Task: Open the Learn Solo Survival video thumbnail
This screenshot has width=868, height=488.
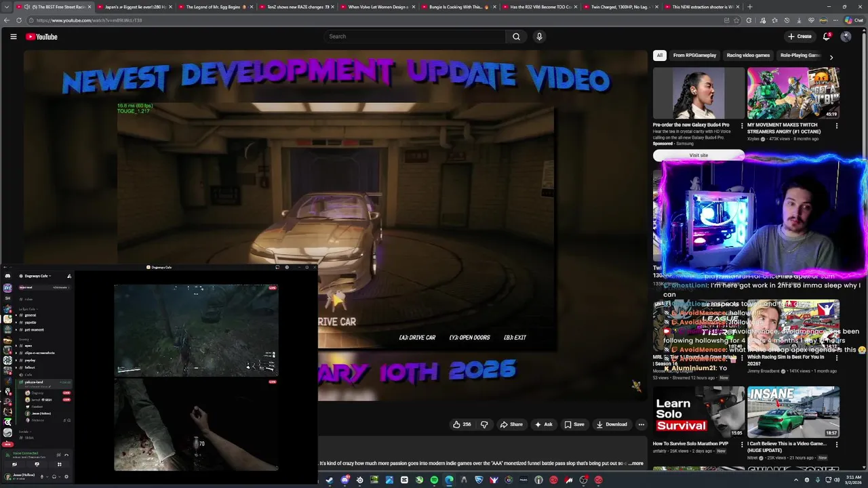Action: pyautogui.click(x=698, y=412)
